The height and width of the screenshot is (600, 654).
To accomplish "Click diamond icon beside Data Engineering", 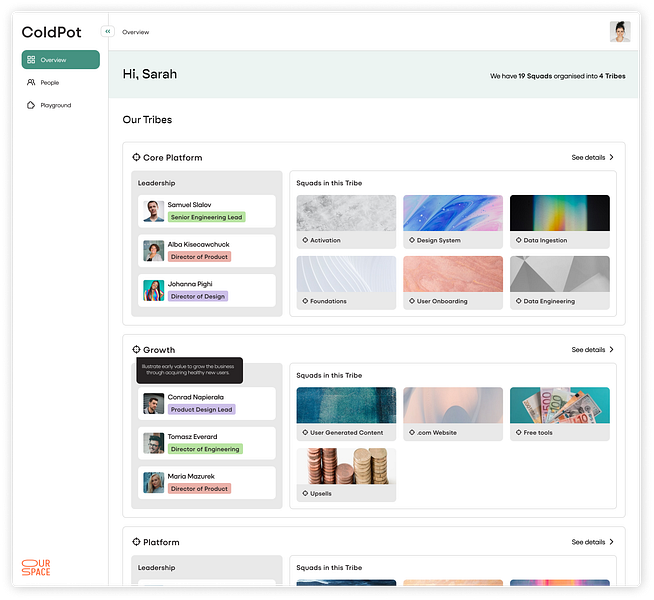I will (x=518, y=301).
